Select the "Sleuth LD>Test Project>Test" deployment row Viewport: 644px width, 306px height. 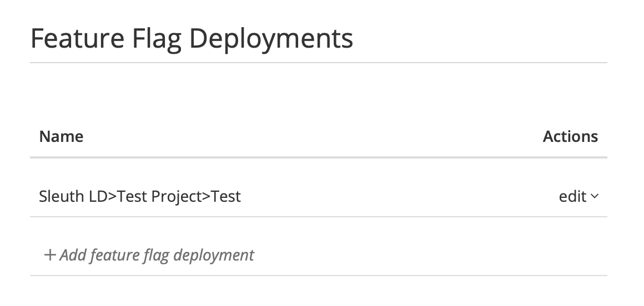(140, 196)
